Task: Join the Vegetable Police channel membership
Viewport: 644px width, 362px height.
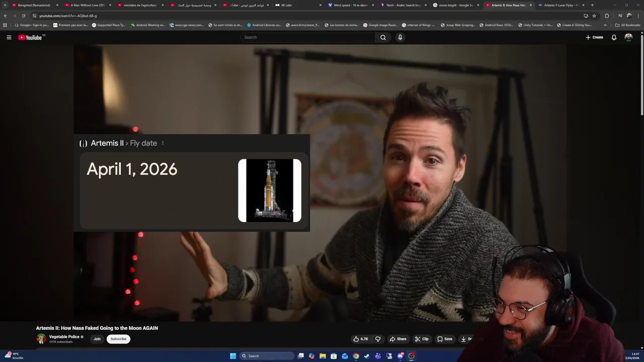Action: [x=97, y=339]
